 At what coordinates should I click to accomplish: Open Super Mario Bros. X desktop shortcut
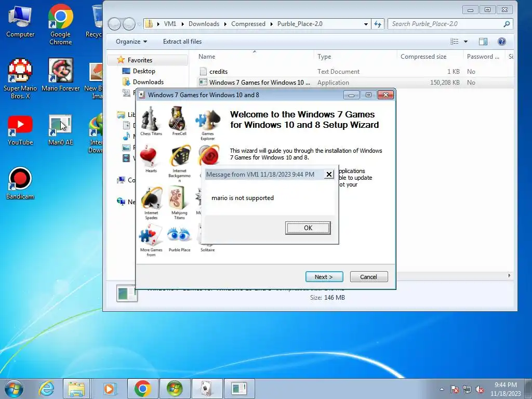click(x=20, y=78)
